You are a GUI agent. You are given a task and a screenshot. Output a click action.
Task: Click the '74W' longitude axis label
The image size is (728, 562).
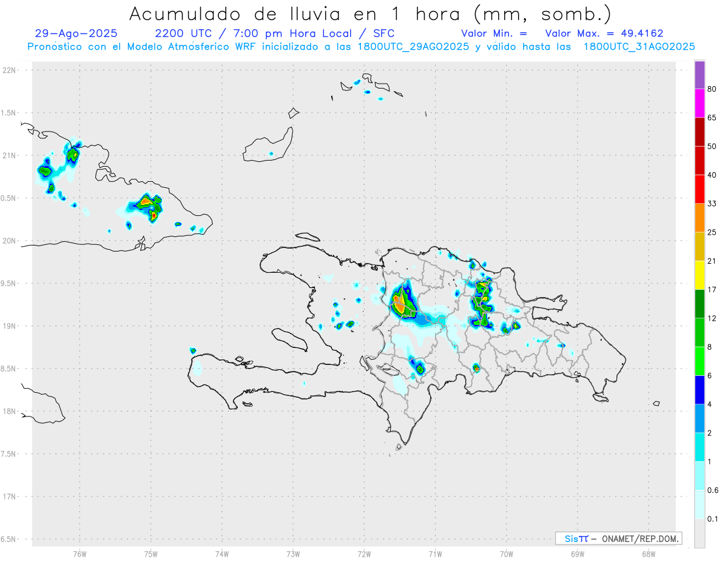pos(222,554)
